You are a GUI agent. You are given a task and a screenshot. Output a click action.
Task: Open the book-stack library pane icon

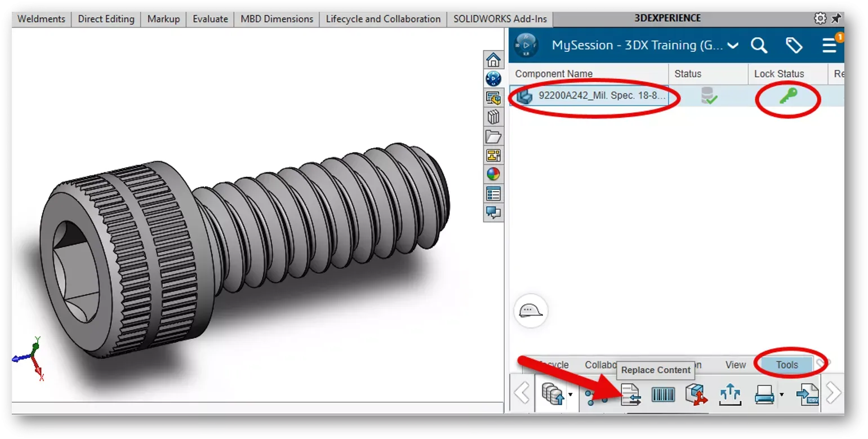click(x=493, y=117)
